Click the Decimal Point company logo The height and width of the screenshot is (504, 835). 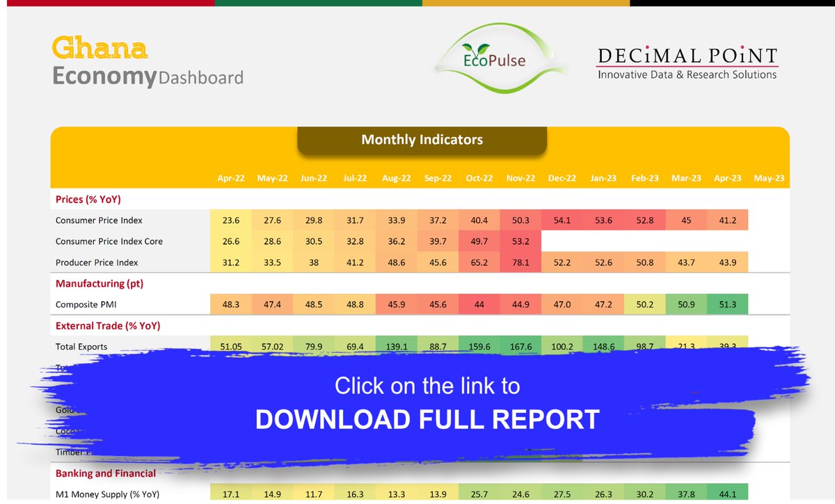pyautogui.click(x=687, y=63)
